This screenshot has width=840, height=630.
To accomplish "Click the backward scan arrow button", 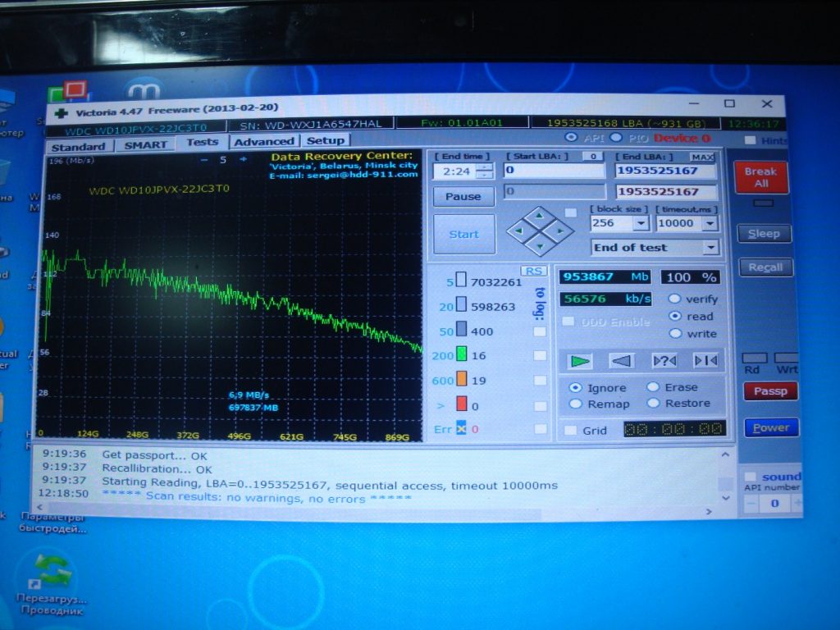I will (x=622, y=361).
